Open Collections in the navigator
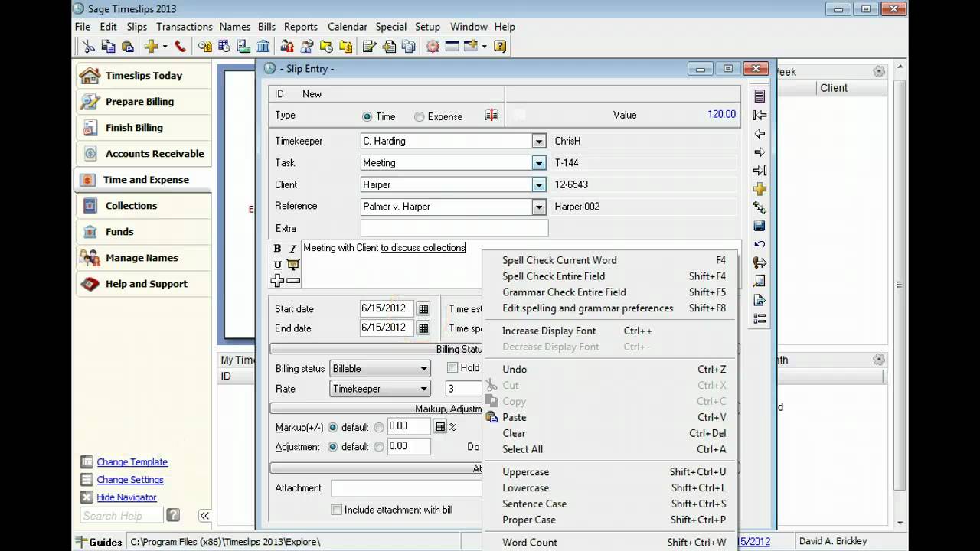 point(143,206)
